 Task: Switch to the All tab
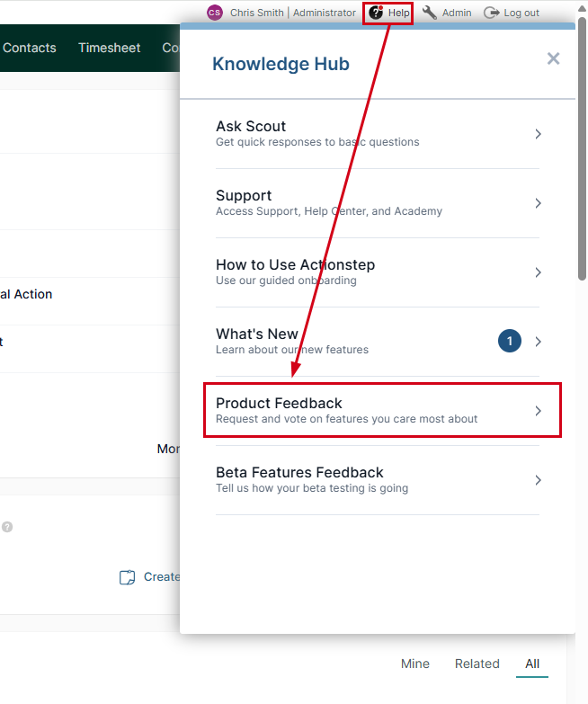[x=532, y=664]
